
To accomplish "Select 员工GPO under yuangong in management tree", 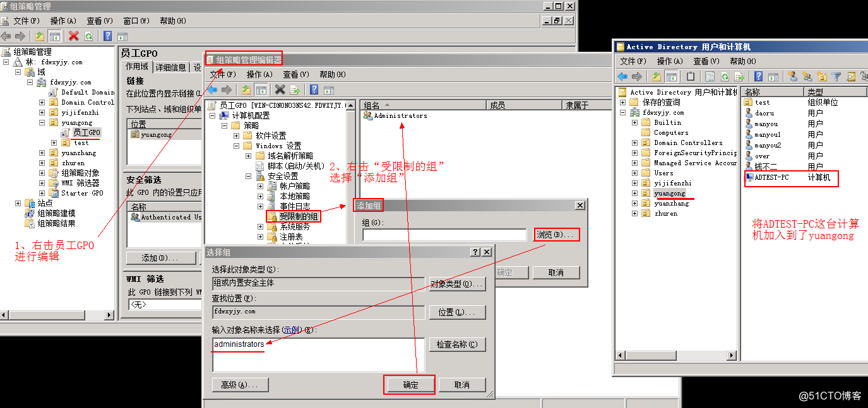I will pos(86,132).
